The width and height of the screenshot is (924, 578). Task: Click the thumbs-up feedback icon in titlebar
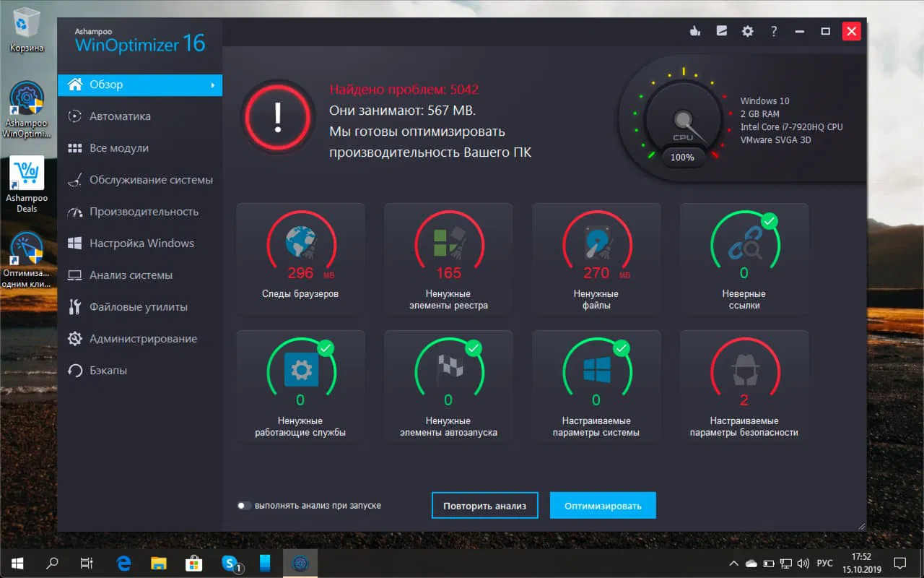[x=694, y=31]
